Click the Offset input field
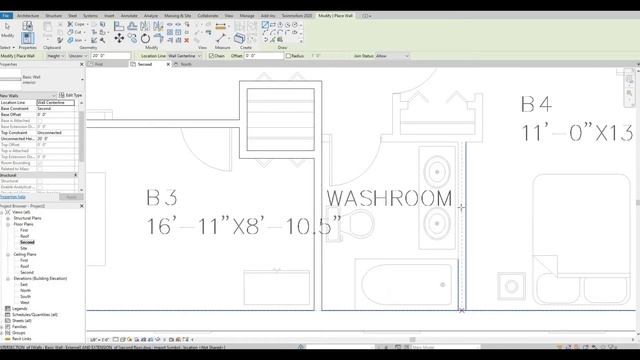The height and width of the screenshot is (360, 640). click(264, 56)
